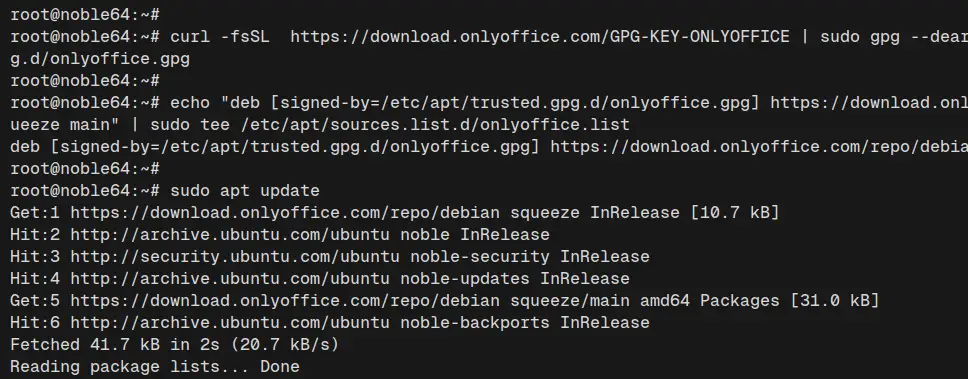The image size is (968, 379).
Task: Click the '[31.0 kB]' size text
Action: (835, 301)
